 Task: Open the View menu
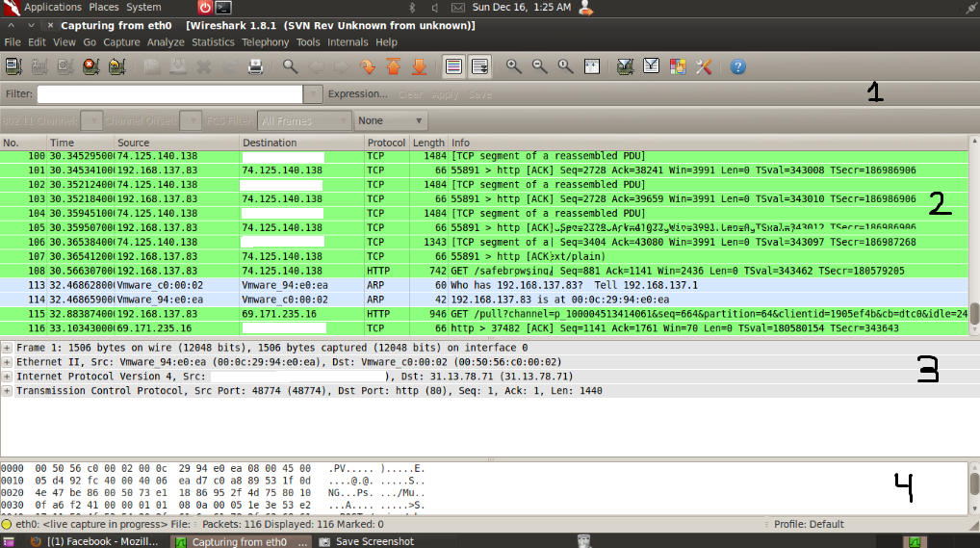pos(64,42)
